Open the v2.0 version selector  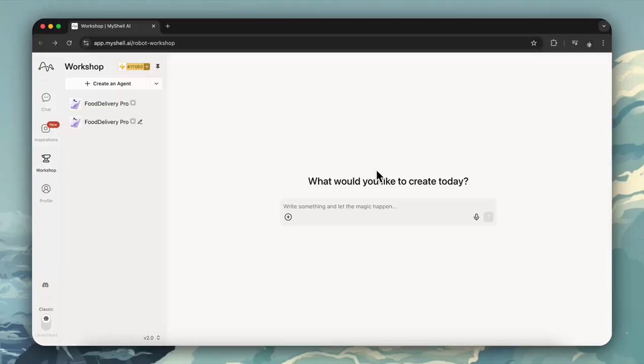[x=152, y=338]
